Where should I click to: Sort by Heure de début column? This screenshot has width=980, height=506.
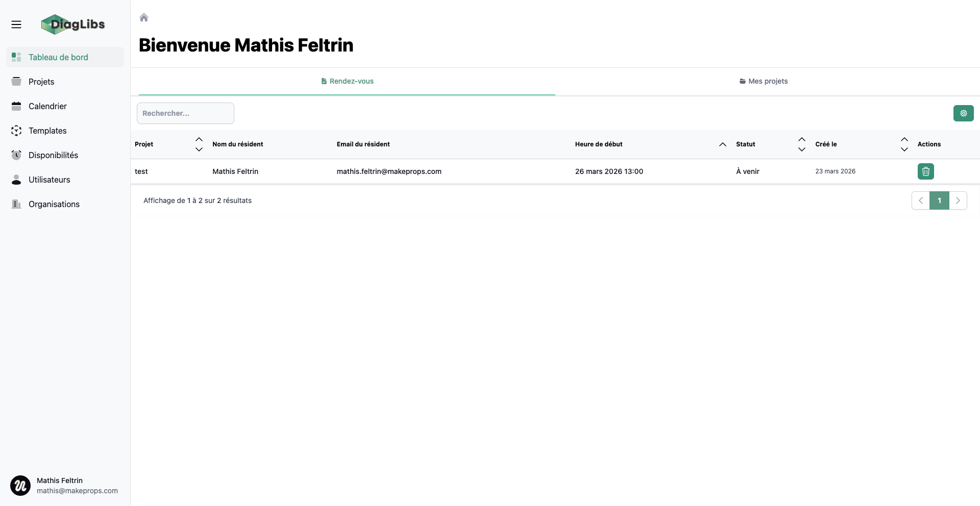tap(722, 144)
